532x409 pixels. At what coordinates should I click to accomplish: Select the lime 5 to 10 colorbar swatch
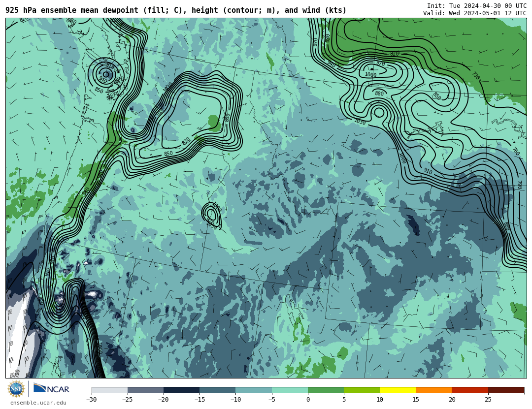pyautogui.click(x=362, y=390)
